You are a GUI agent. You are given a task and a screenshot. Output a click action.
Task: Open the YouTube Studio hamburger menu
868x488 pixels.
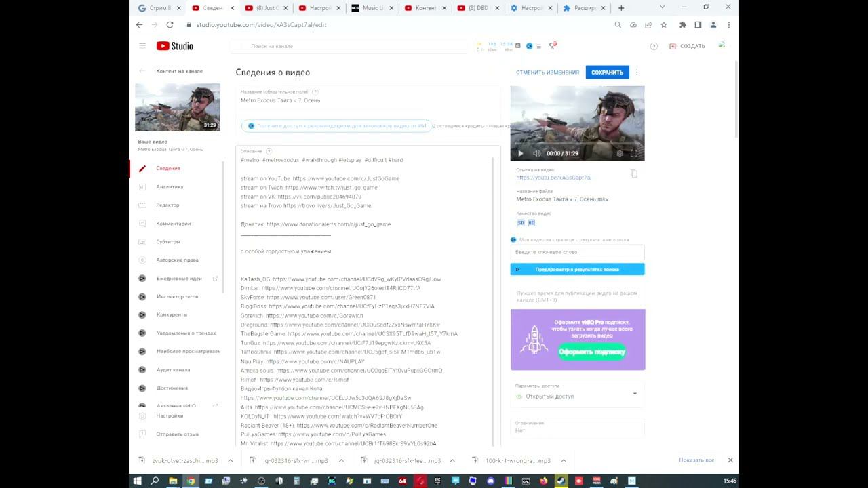[142, 46]
